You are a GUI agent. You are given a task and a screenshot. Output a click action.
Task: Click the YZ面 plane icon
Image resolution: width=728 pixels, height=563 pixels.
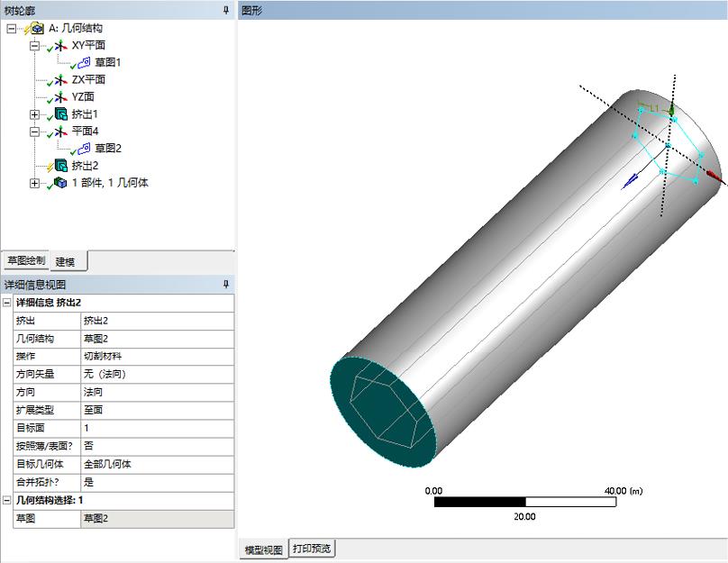tap(61, 97)
